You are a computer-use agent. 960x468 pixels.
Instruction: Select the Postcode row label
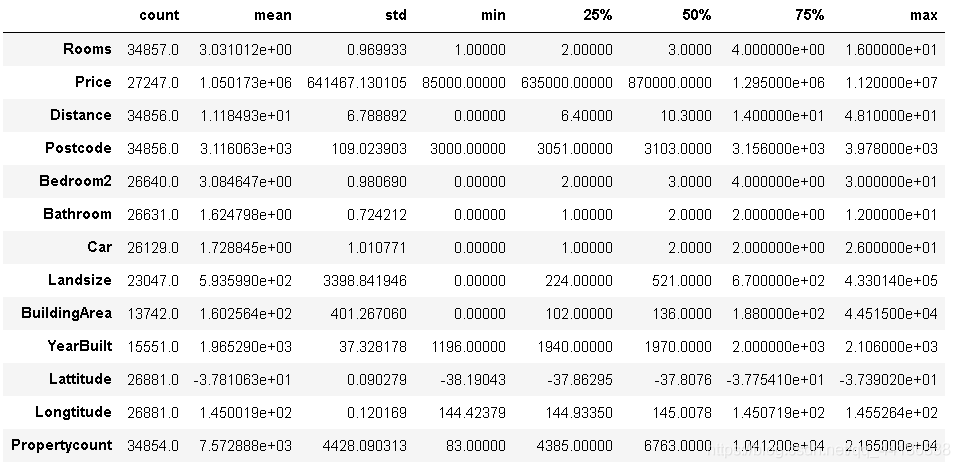[x=78, y=148]
